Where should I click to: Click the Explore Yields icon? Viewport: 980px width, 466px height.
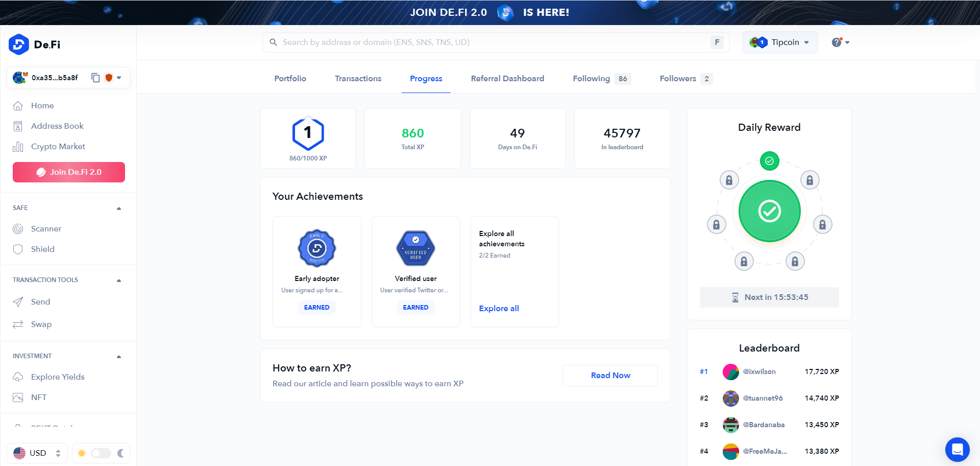point(18,377)
